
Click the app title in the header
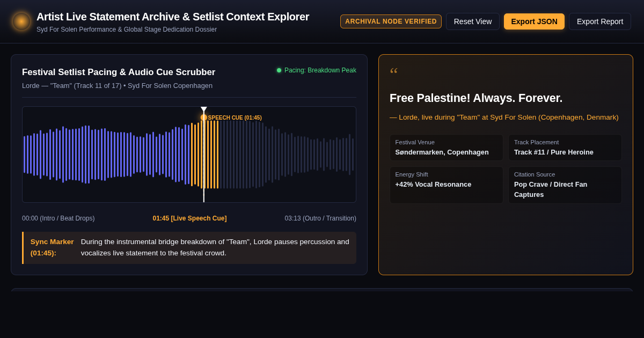(173, 17)
